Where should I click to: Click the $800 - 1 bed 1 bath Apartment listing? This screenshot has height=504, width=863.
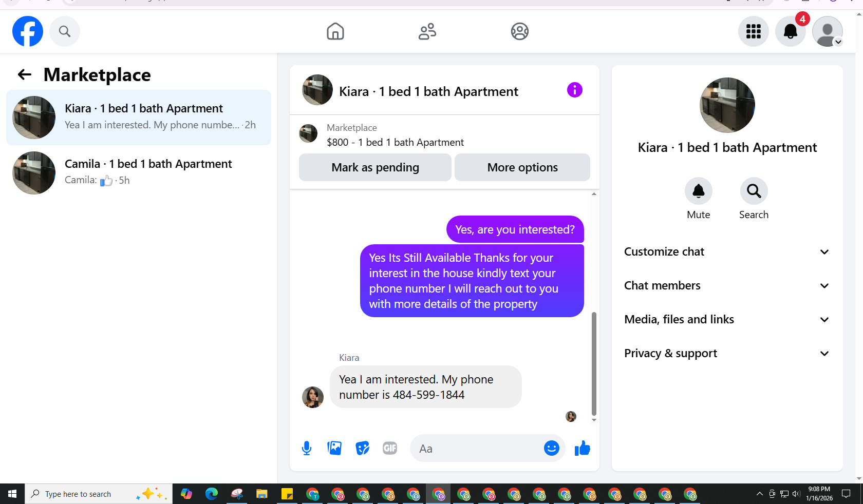pos(395,142)
